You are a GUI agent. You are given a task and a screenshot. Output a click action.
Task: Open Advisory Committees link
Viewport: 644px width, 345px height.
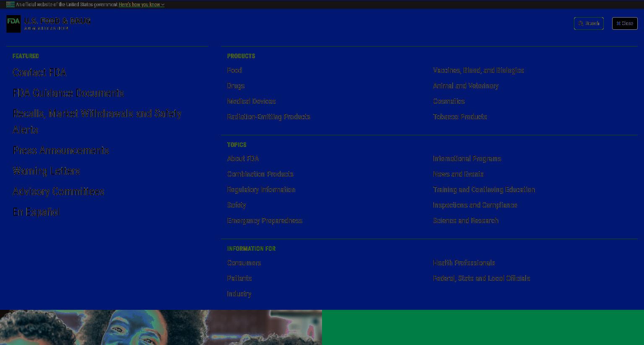tap(58, 191)
